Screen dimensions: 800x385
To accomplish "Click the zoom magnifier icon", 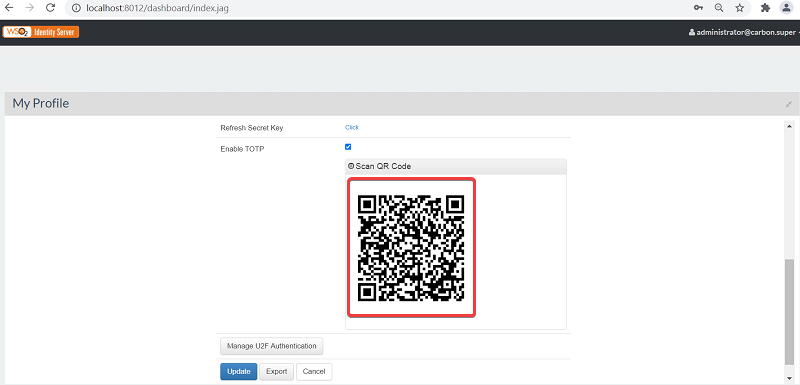I will click(719, 8).
